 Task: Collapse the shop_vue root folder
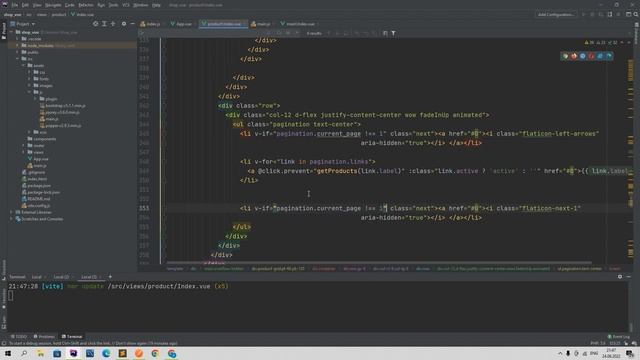[x=12, y=32]
